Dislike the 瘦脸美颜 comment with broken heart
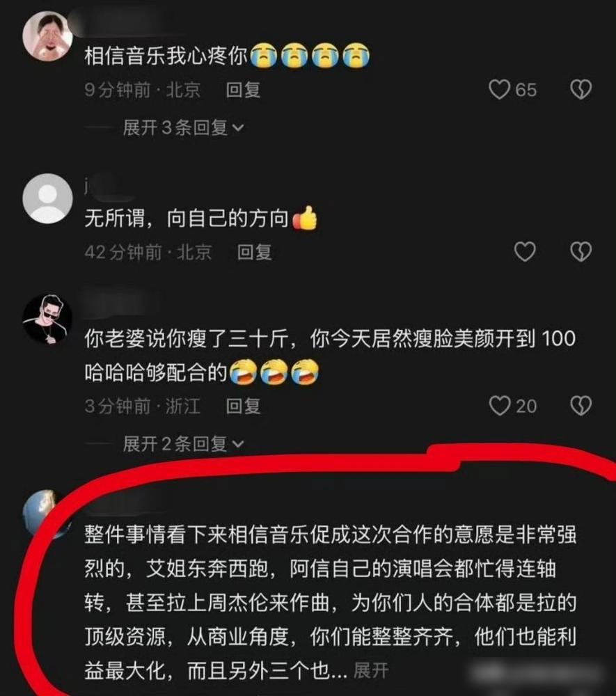 tap(581, 406)
